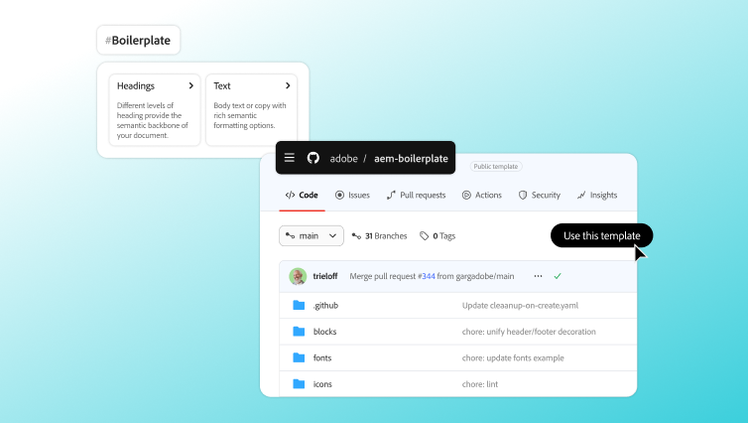Click the adobe organization link

point(343,158)
